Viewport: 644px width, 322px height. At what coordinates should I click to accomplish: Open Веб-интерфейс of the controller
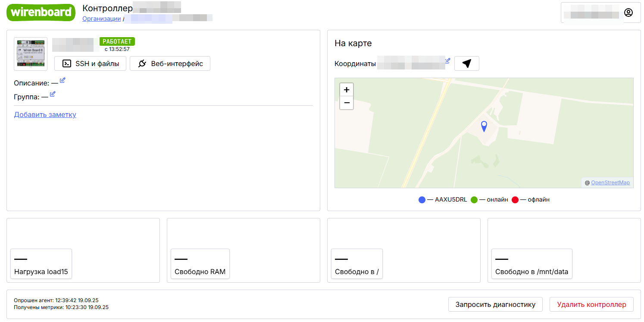pyautogui.click(x=170, y=63)
